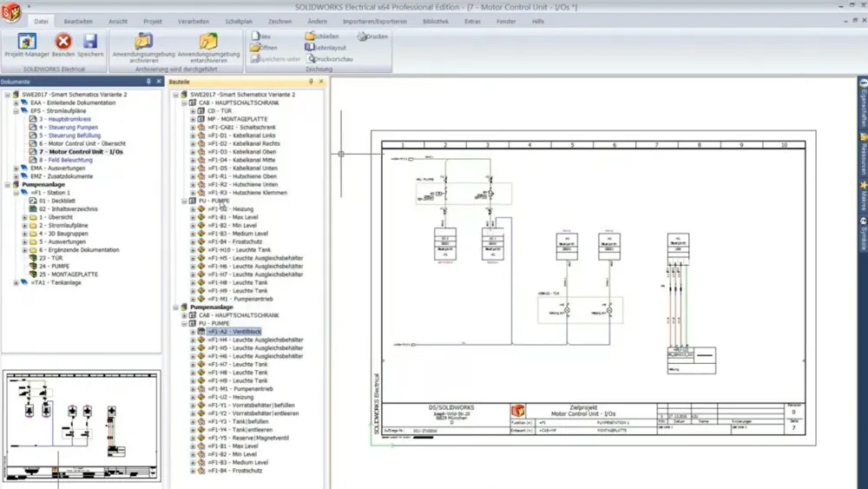Click the SOLIDWORKS logo in title block
The width and height of the screenshot is (868, 489).
tap(517, 411)
